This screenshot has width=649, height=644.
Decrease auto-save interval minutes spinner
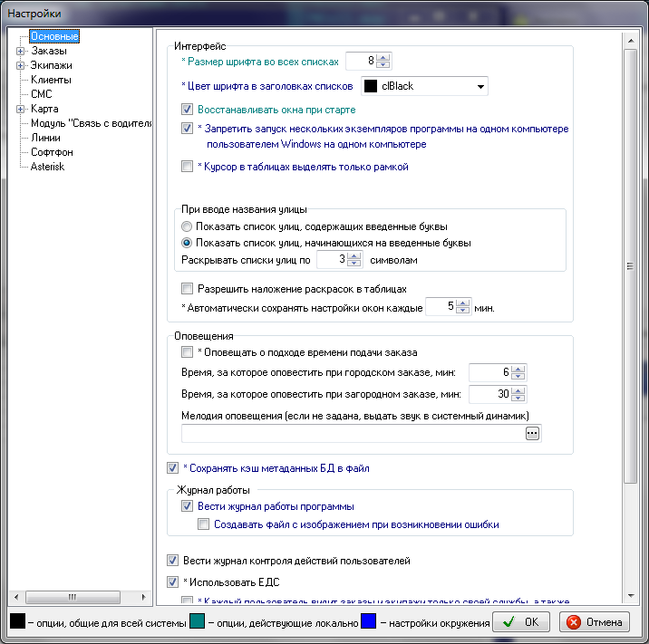coord(462,312)
